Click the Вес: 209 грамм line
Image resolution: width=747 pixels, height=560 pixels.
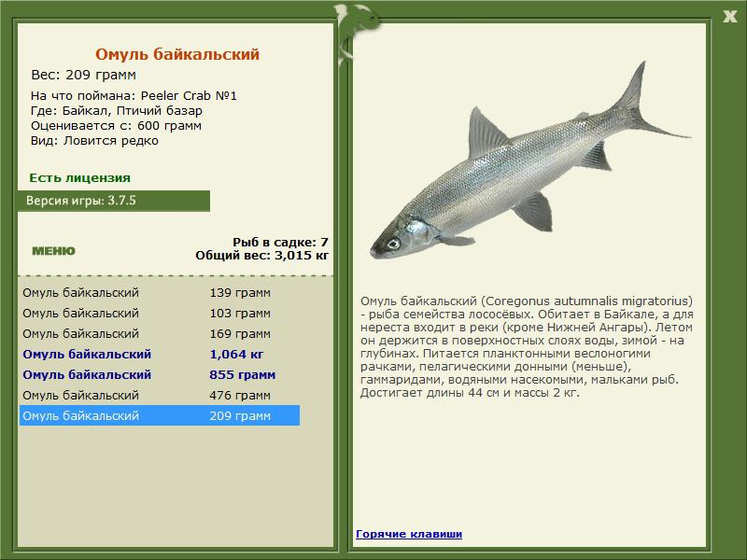[83, 75]
